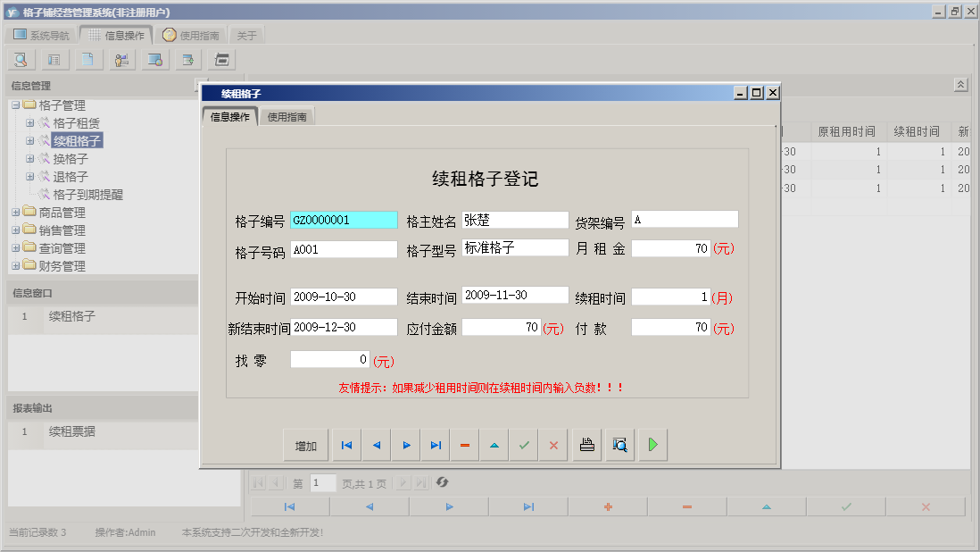Click the printer icon in the dialog

[x=586, y=444]
